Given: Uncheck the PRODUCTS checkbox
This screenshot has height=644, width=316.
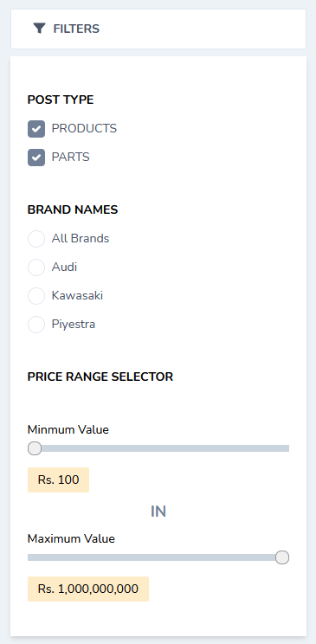Looking at the screenshot, I should tap(36, 129).
